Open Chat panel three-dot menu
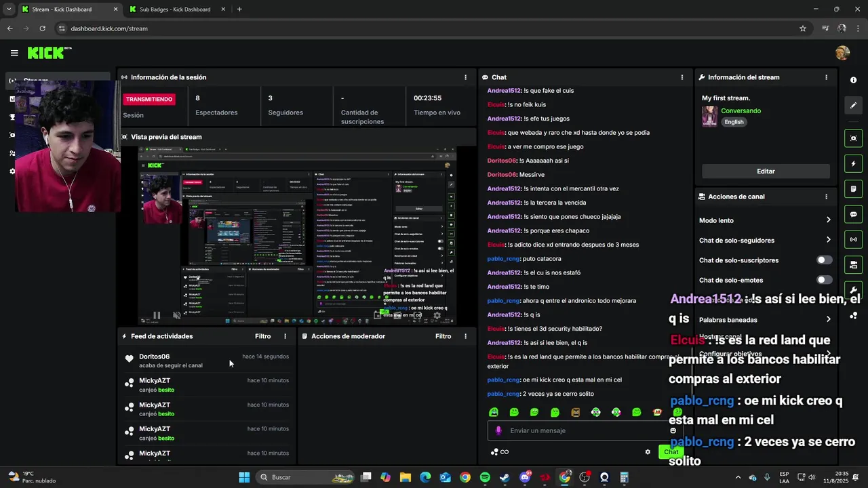This screenshot has width=868, height=488. tap(682, 77)
